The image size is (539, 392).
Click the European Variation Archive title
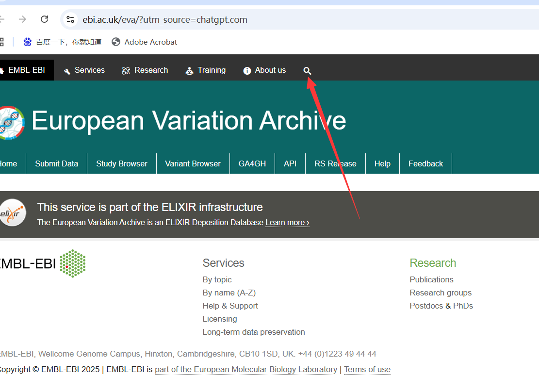click(x=189, y=121)
